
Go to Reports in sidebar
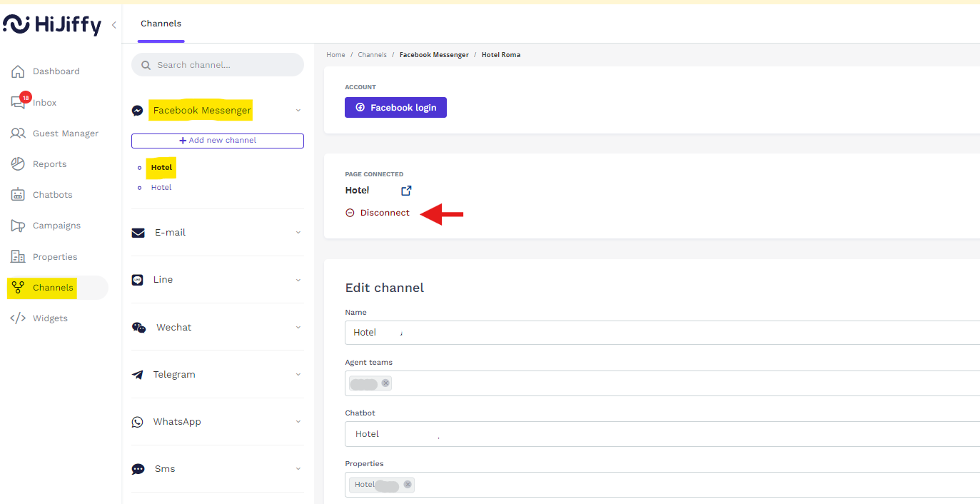pos(49,164)
